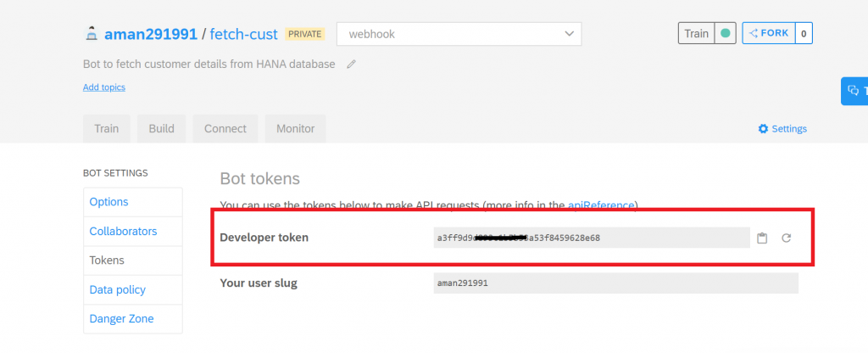
Task: Open the chat bubble panel icon
Action: pos(854,91)
